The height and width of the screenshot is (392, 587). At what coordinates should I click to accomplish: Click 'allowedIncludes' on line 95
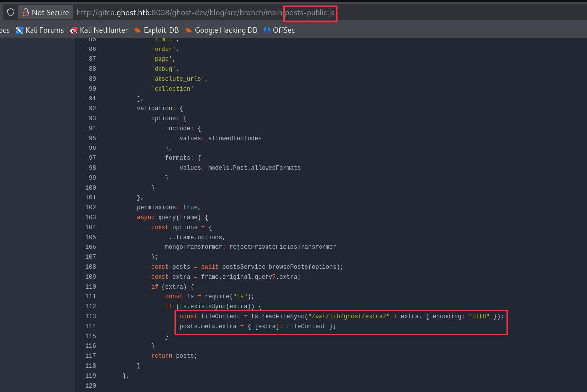pos(235,139)
